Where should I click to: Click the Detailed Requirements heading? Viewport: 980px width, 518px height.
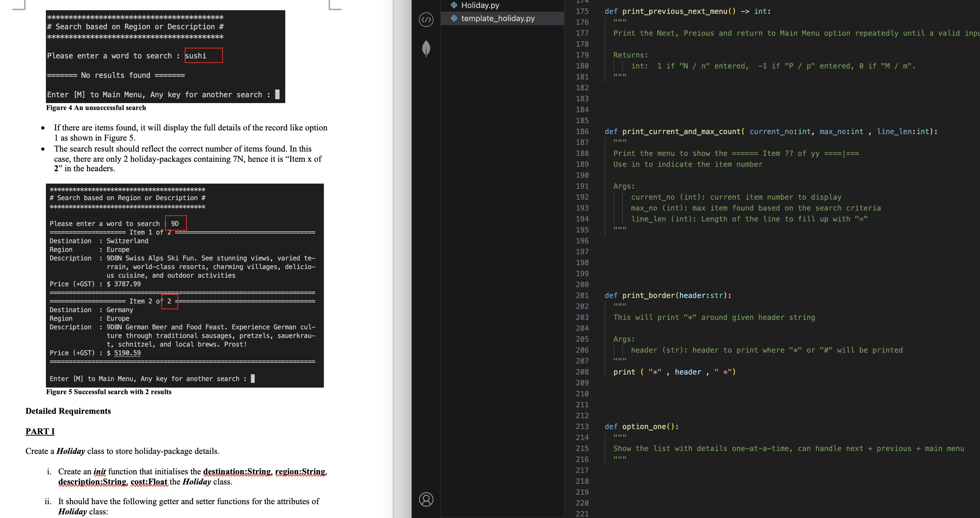(x=68, y=411)
